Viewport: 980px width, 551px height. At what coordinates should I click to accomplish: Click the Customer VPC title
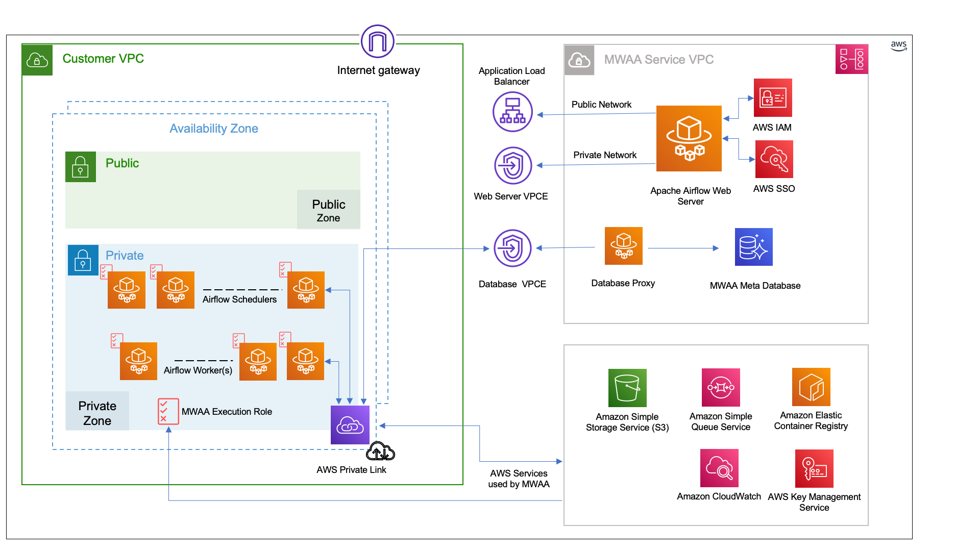pyautogui.click(x=103, y=59)
